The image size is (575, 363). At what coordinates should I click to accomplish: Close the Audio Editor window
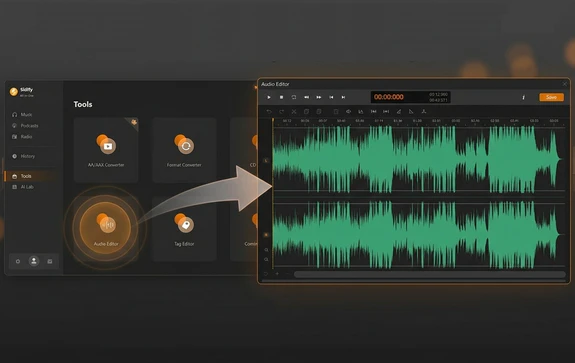point(564,84)
